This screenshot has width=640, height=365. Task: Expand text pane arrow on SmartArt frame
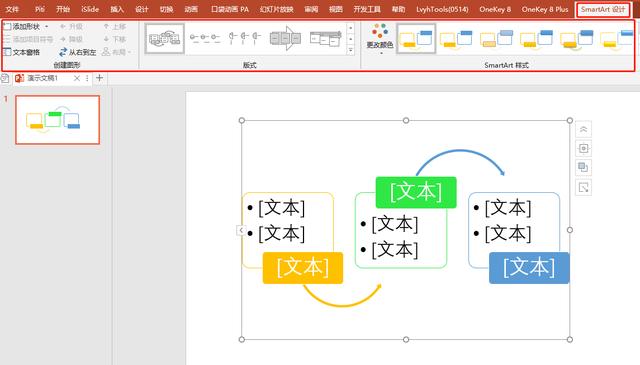tap(241, 230)
